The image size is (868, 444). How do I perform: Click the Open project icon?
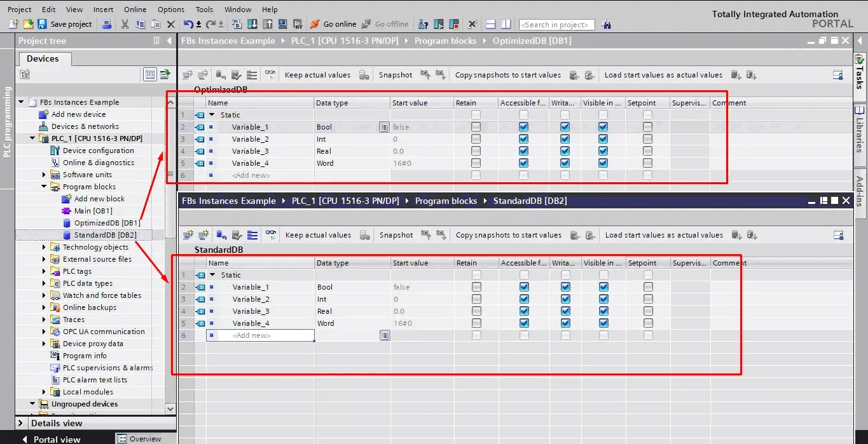tap(28, 24)
